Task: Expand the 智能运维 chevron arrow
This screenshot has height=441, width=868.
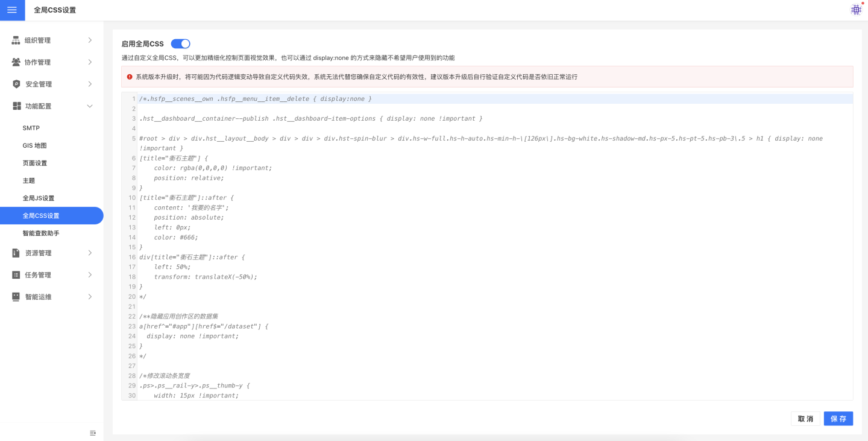Action: 90,297
